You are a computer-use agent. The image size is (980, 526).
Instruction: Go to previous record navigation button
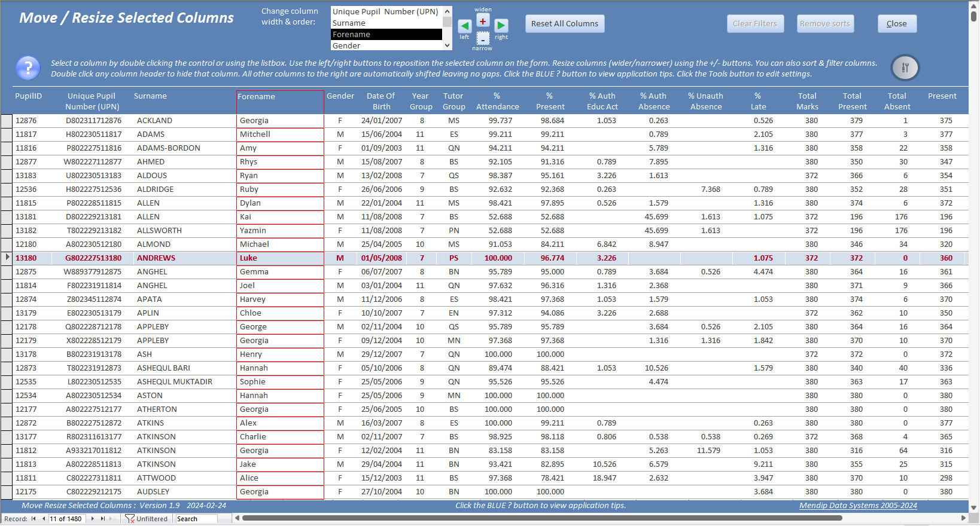pos(43,519)
